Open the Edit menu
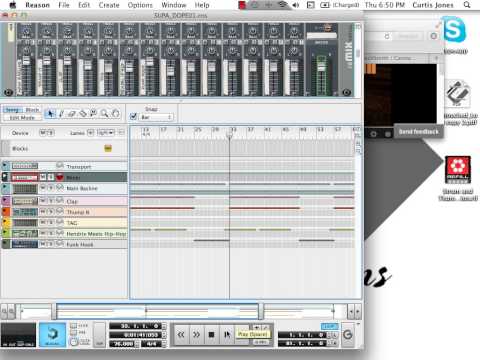 coord(84,5)
